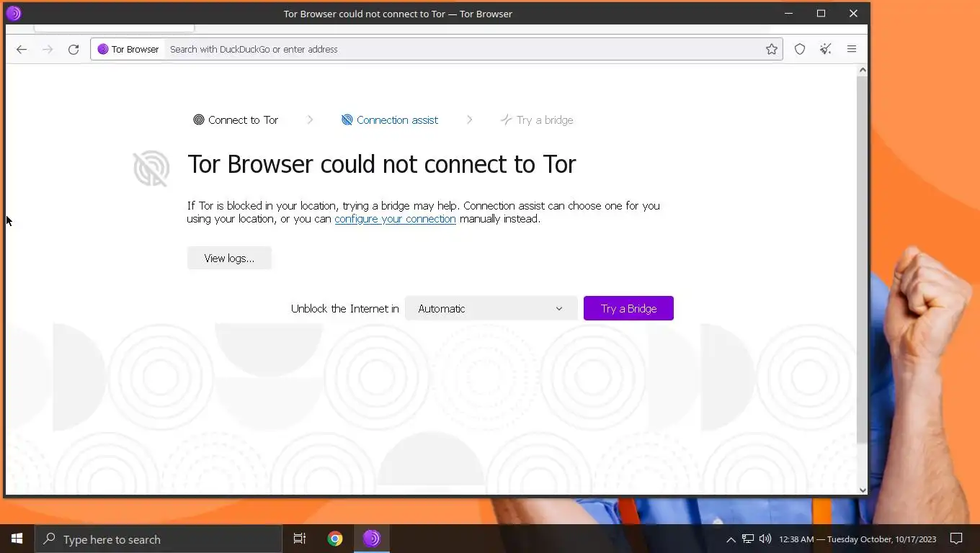This screenshot has width=980, height=553.
Task: Click the Tor Browser identity icon in address bar
Action: pos(128,49)
